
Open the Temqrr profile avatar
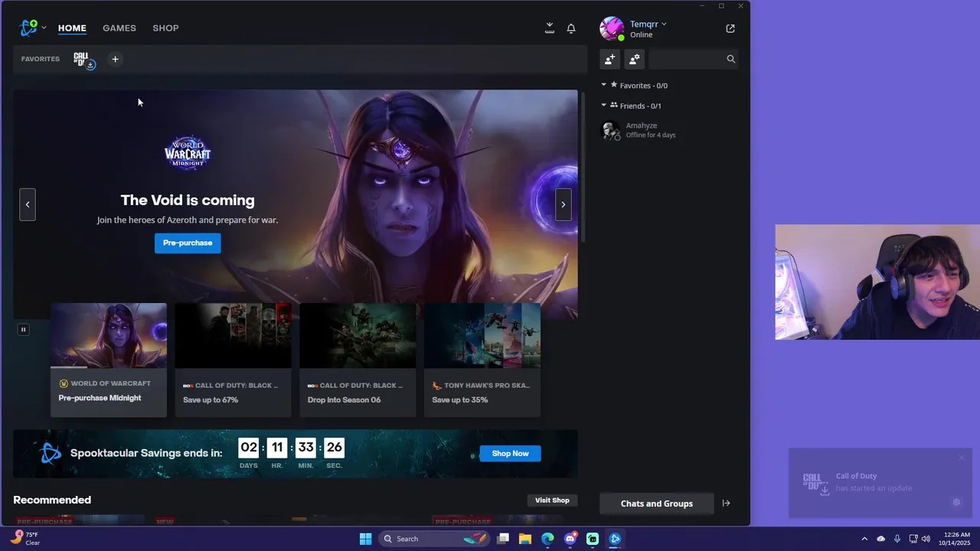click(611, 28)
